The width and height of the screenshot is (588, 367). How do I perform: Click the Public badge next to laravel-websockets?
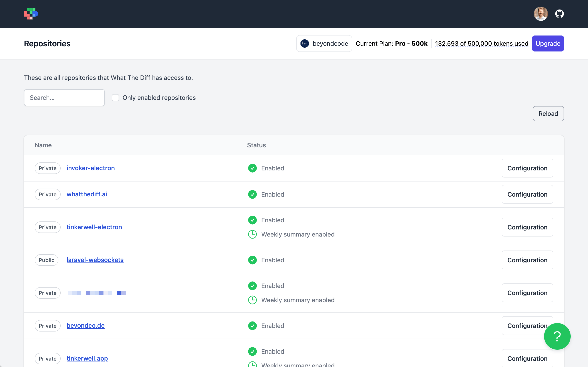click(46, 260)
